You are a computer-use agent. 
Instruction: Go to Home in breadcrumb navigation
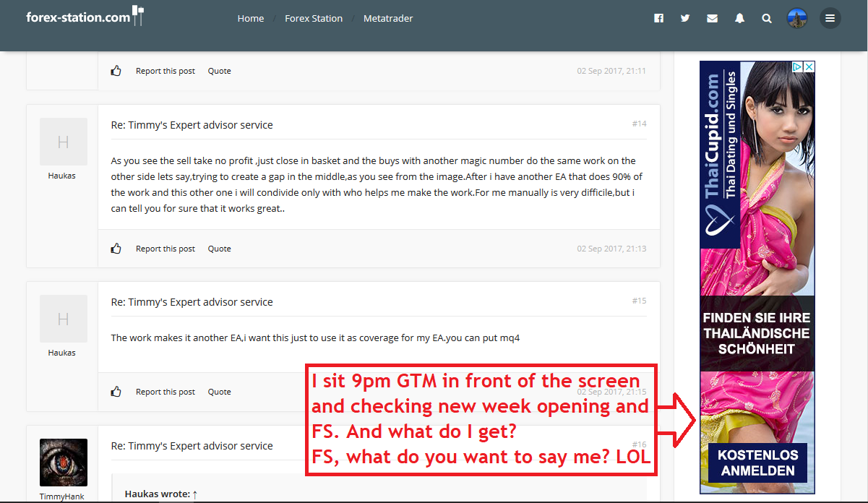251,18
